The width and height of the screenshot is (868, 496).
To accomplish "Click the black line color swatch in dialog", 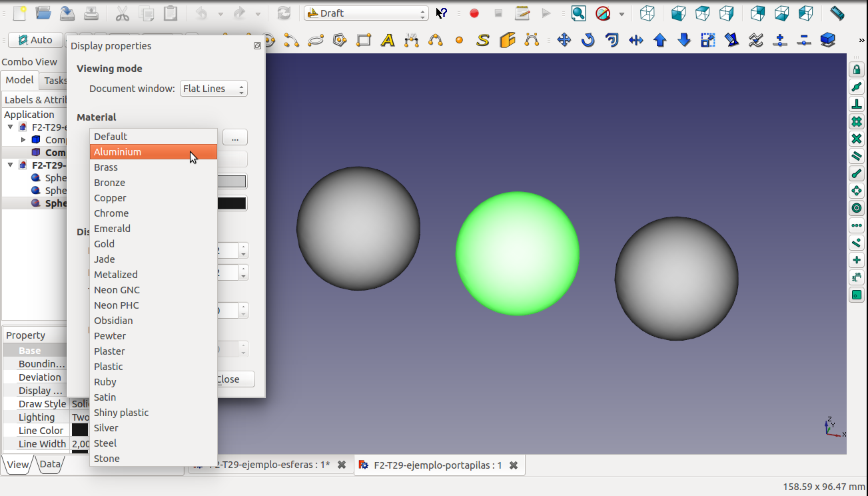I will pyautogui.click(x=232, y=203).
